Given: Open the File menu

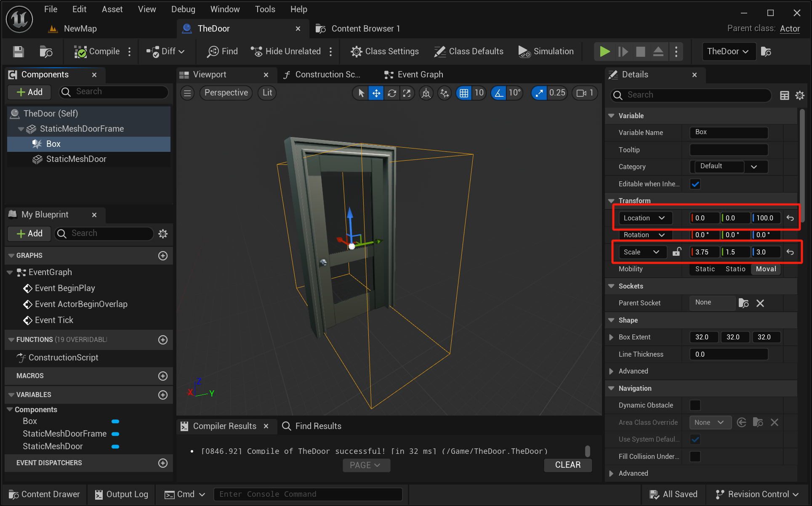Looking at the screenshot, I should (x=51, y=9).
